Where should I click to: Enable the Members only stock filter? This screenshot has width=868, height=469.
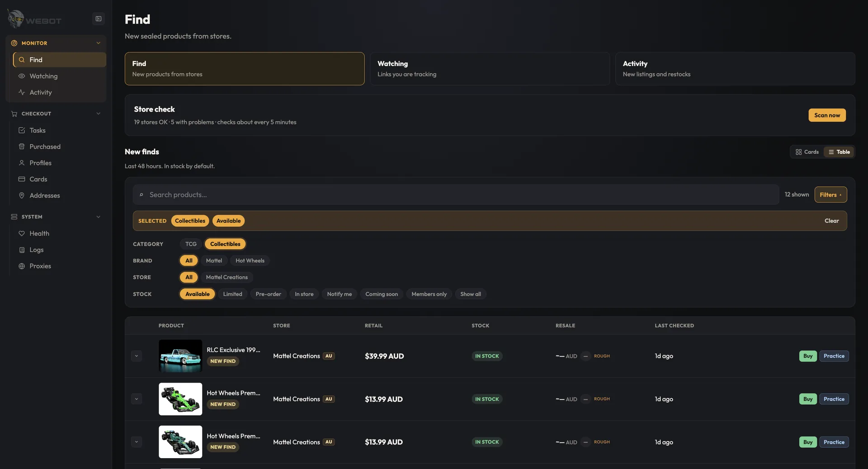[x=429, y=294]
